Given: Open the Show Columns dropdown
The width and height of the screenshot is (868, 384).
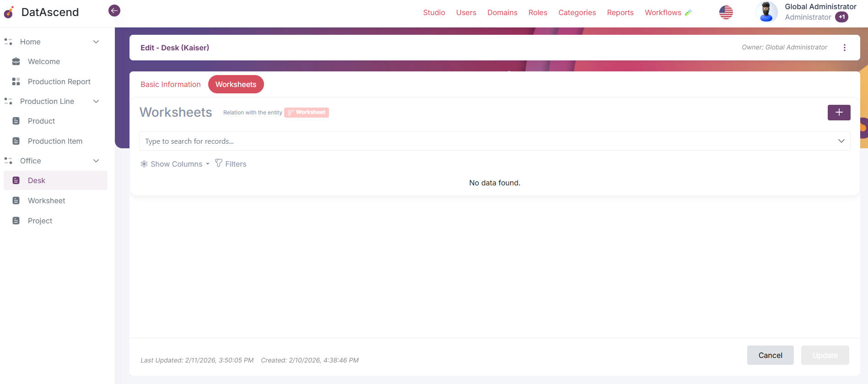Looking at the screenshot, I should click(x=176, y=164).
